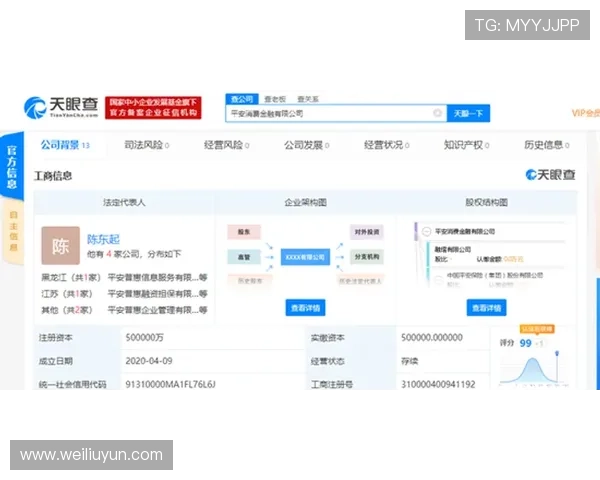Screen dimensions: 600x480
Task: Click the 其他（共2家） region label
Action: click(67, 310)
